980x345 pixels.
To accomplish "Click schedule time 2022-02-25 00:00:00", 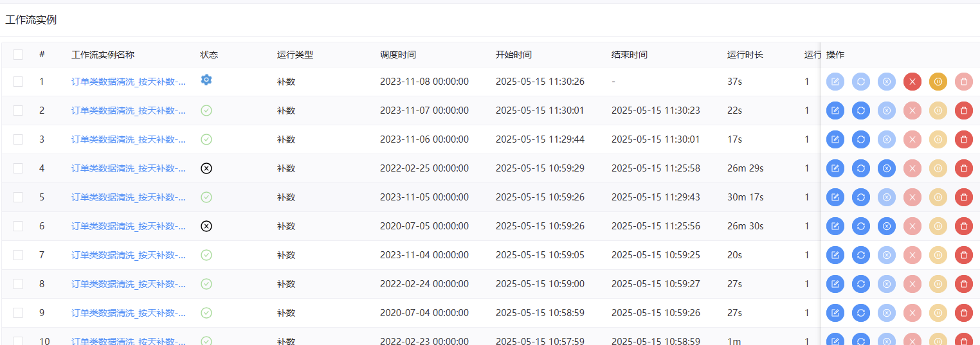I will 424,168.
